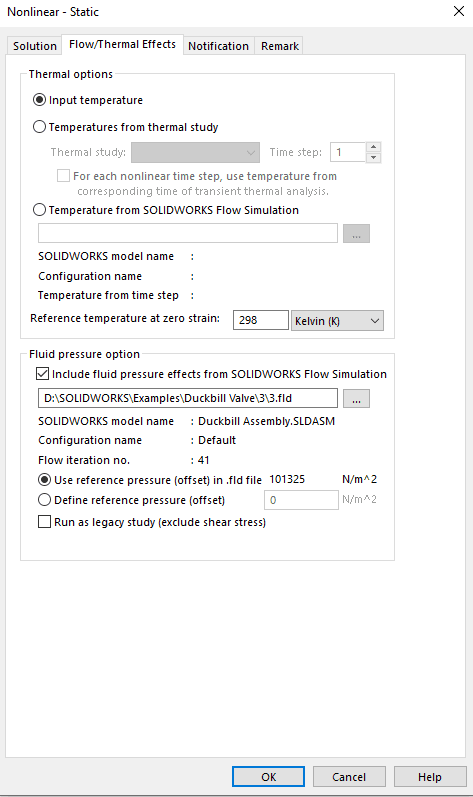Enable Run as legacy study checkbox
473x797 pixels.
[45, 522]
